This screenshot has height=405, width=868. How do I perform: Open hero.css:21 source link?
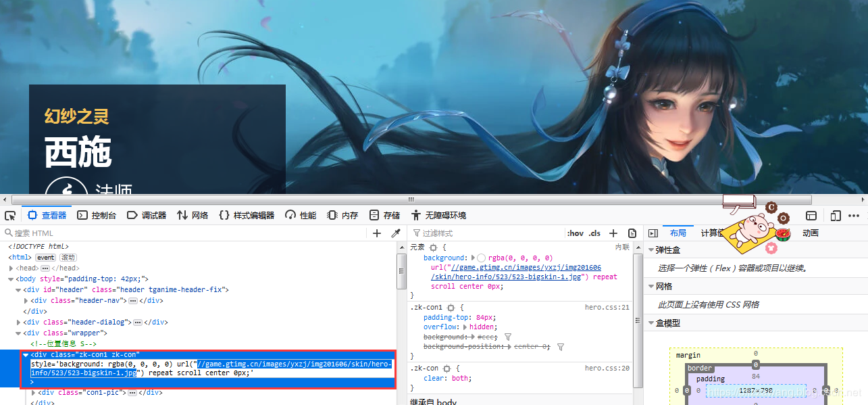pyautogui.click(x=607, y=308)
